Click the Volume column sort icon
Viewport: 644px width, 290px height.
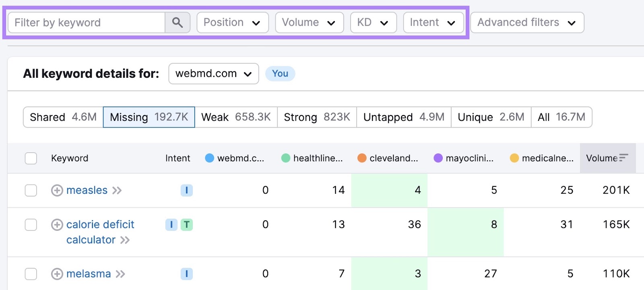click(623, 158)
